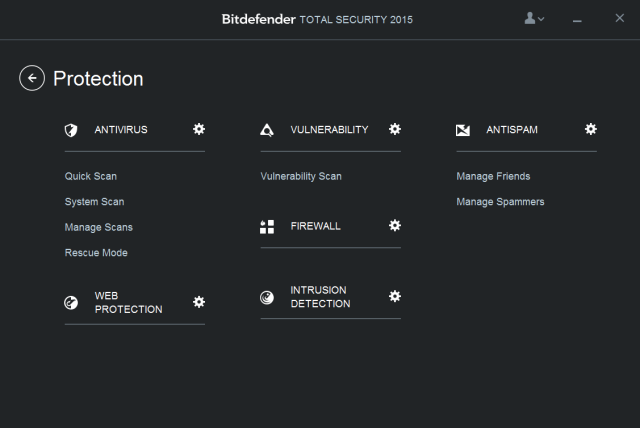The width and height of the screenshot is (640, 428).
Task: Open Antivirus settings gear
Action: tap(199, 129)
